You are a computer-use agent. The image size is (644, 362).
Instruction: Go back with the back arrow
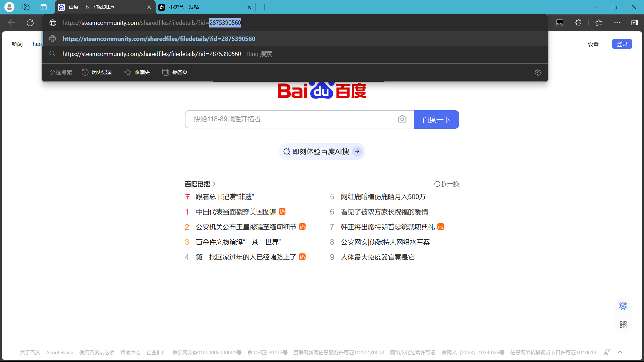point(12,22)
